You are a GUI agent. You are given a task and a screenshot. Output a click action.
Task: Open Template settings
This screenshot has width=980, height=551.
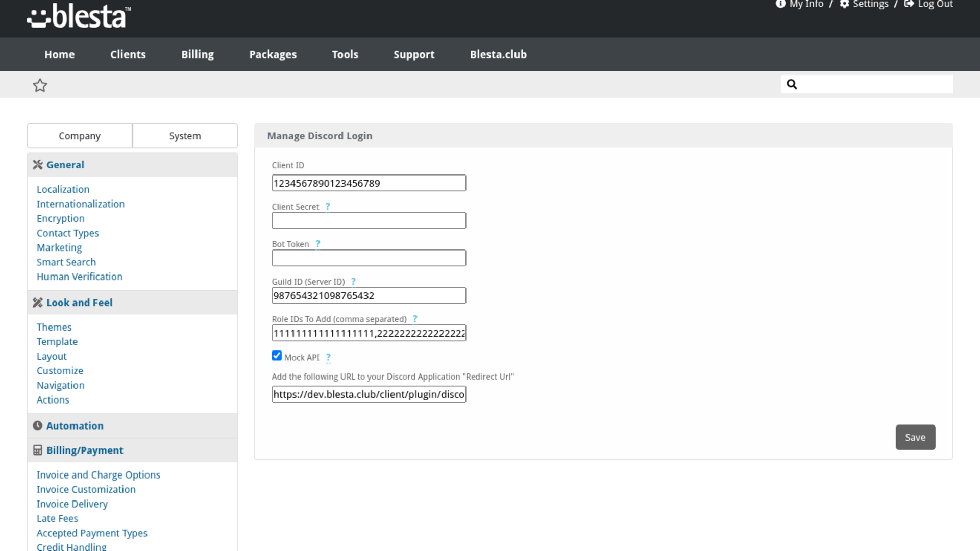57,342
